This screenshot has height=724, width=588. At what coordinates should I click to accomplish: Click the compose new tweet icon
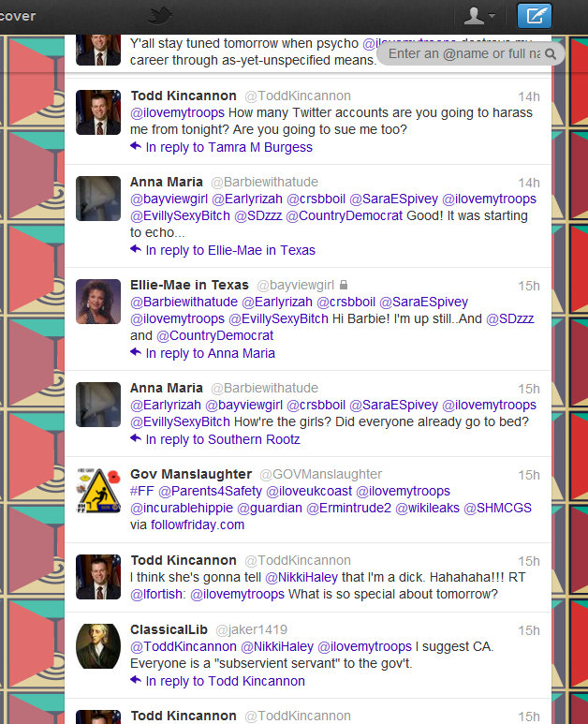pos(534,16)
